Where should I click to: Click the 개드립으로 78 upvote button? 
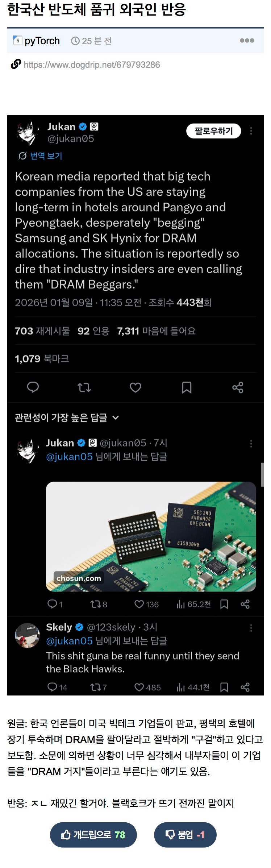(93, 835)
